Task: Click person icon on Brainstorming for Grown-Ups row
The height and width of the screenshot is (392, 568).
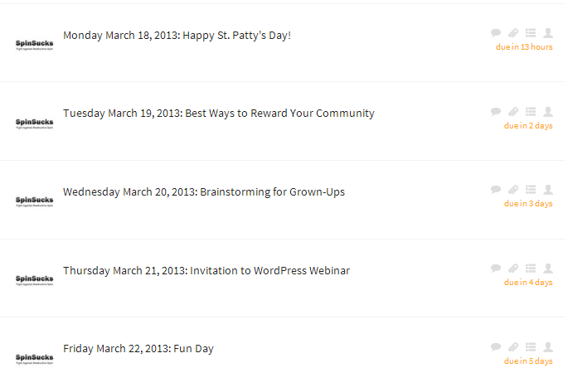Action: (548, 190)
